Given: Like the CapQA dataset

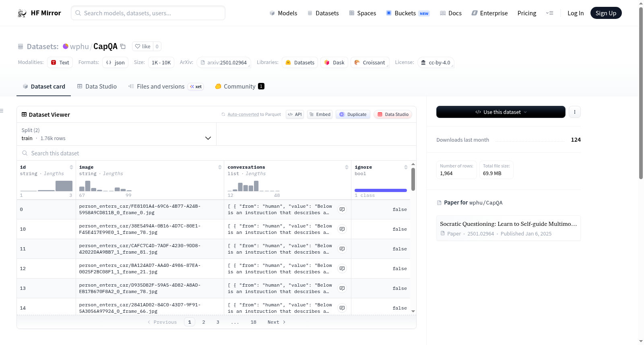Looking at the screenshot, I should (142, 47).
